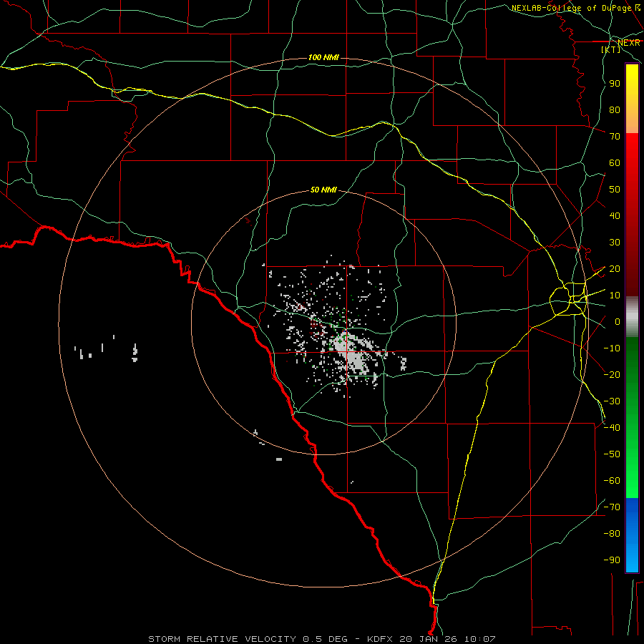The width and height of the screenshot is (644, 644).
Task: Click the 100 NMI range ring label
Action: [323, 57]
